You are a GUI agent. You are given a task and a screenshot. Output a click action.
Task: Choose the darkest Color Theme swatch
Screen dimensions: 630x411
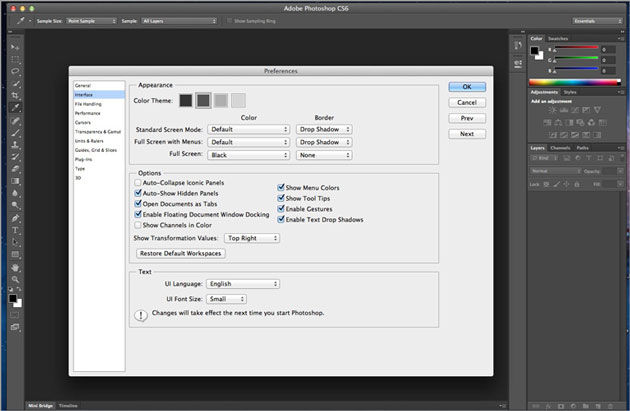point(186,100)
